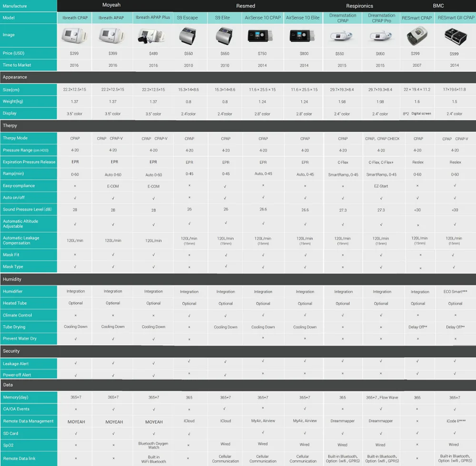Select the Time to Market row label
Screen dimensions: 476x466
pos(17,65)
